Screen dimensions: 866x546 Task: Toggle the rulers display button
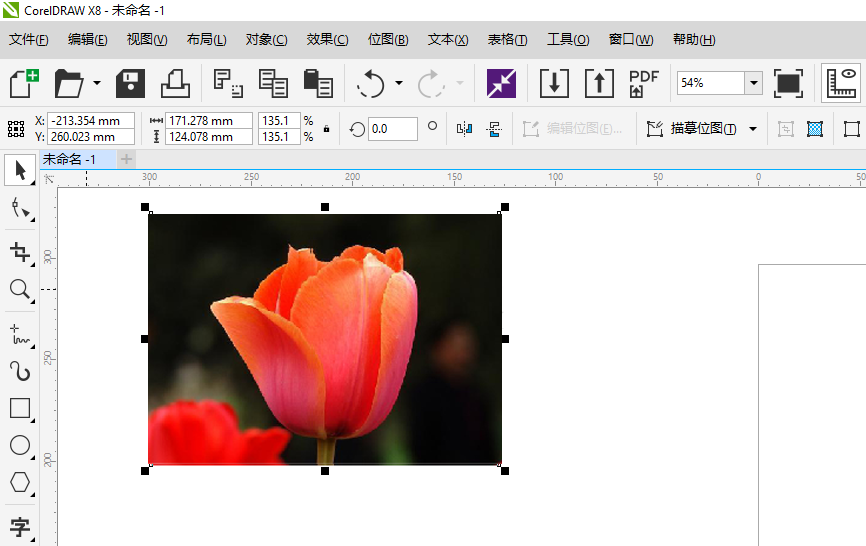pos(841,83)
